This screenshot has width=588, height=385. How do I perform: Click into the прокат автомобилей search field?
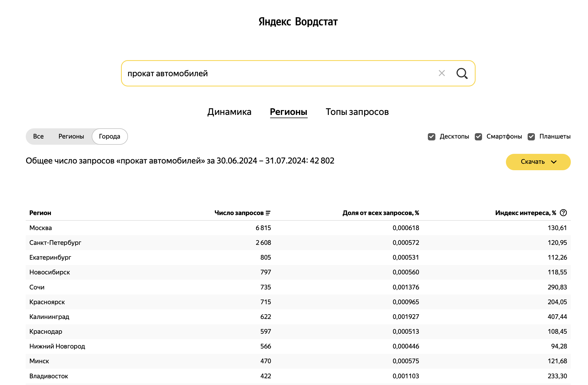pyautogui.click(x=268, y=73)
